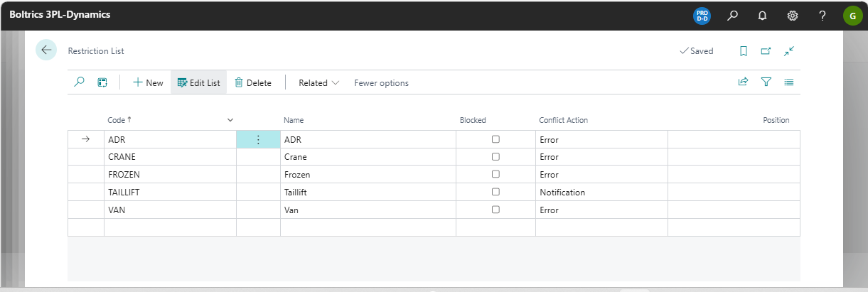Open the Code column header dropdown chevron

230,121
